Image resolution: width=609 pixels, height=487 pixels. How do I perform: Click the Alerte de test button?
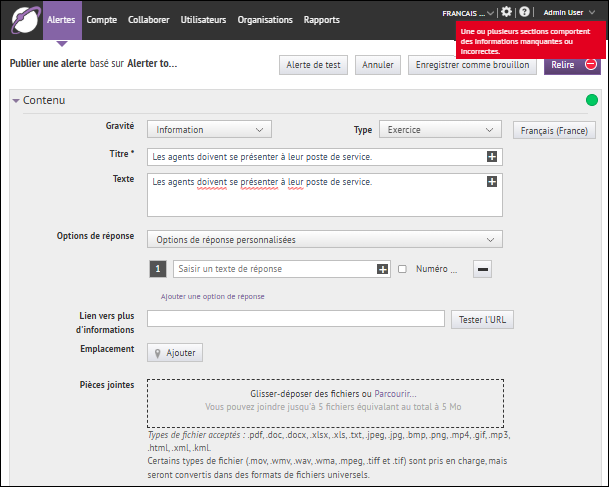point(313,65)
